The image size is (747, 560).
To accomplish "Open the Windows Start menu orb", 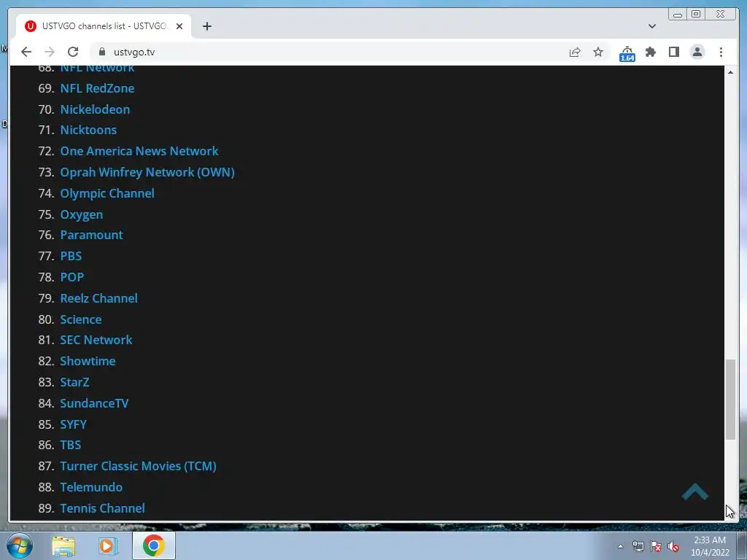I will pyautogui.click(x=20, y=545).
